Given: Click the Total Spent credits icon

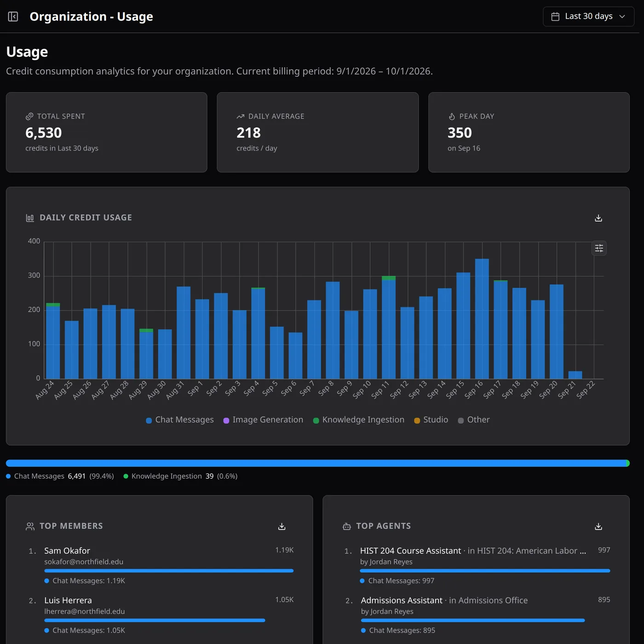Looking at the screenshot, I should (29, 116).
